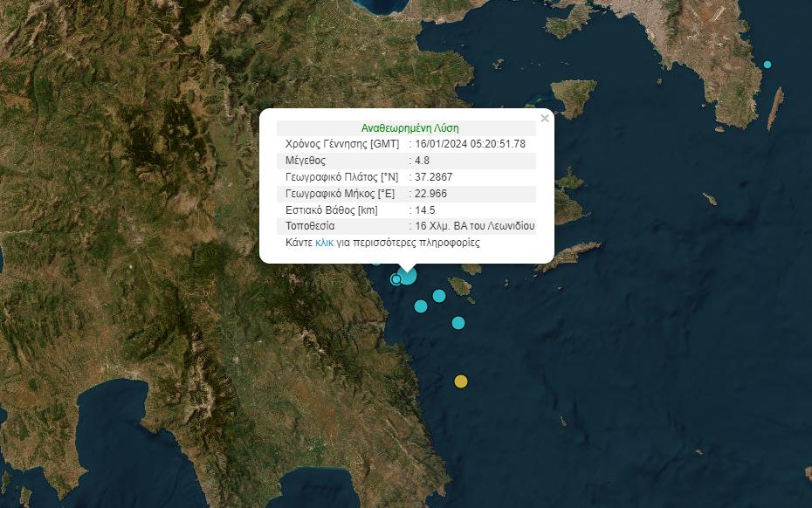Click the selected event highlighted by the popup anchor
This screenshot has height=508, width=812.
pyautogui.click(x=407, y=275)
